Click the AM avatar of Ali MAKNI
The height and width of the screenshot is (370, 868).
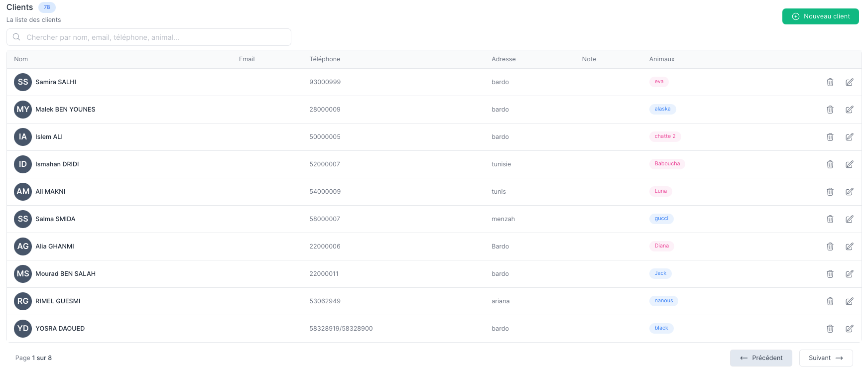(23, 192)
